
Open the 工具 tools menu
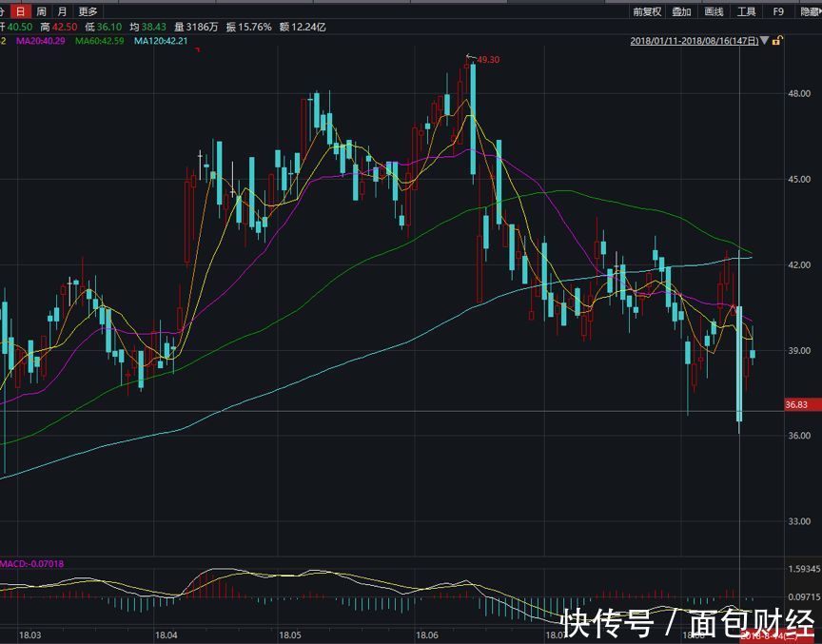point(748,11)
